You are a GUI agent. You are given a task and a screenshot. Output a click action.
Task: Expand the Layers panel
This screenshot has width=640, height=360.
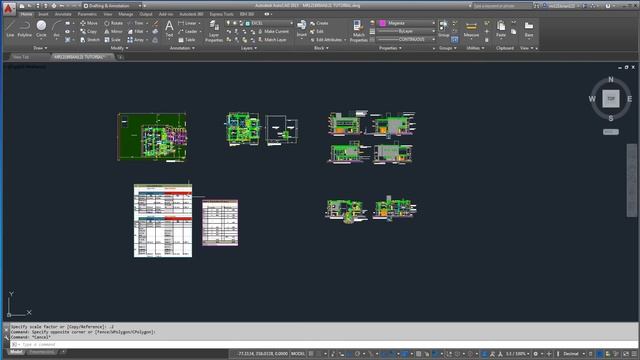(249, 48)
